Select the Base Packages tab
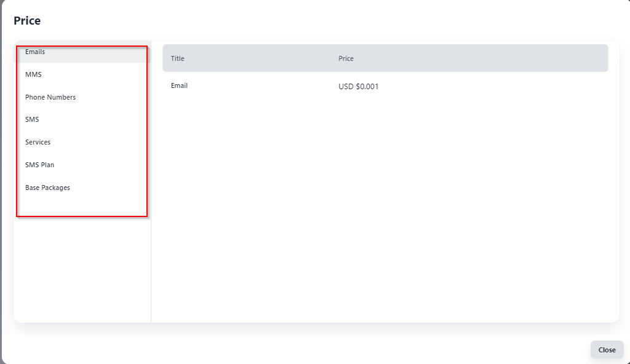 [47, 188]
